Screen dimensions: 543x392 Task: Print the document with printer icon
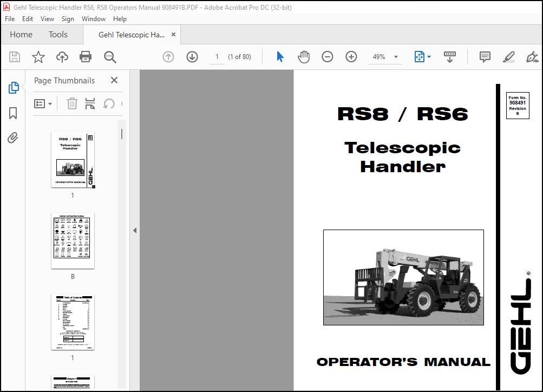click(86, 57)
